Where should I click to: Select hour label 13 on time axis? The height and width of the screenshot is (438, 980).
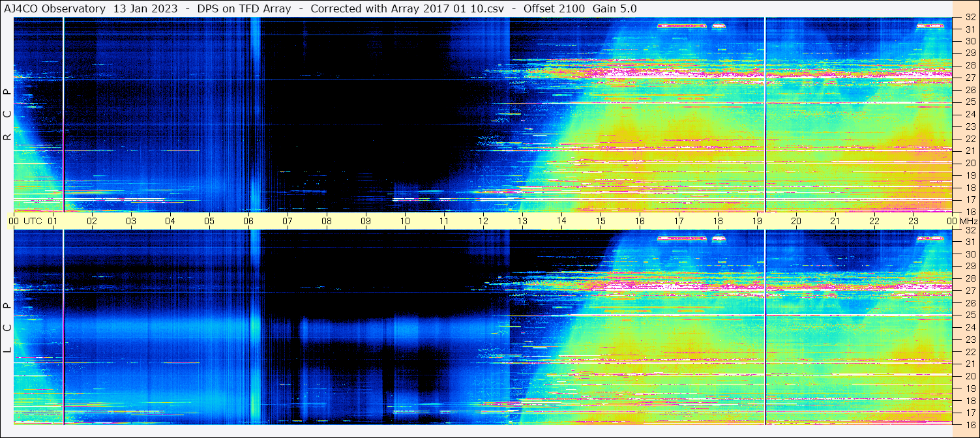pyautogui.click(x=522, y=221)
